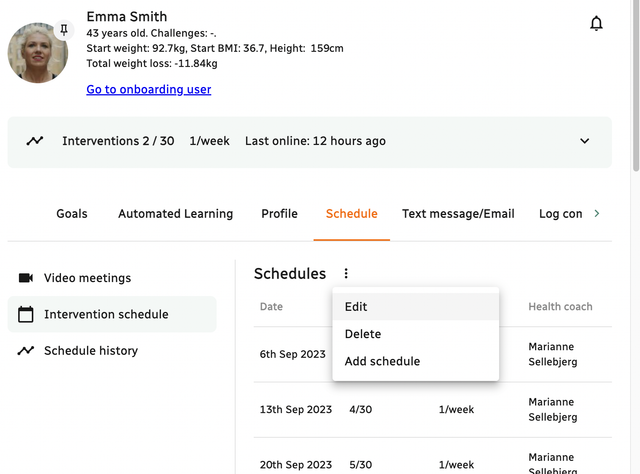
Task: Click the notification bell icon
Action: coord(596,24)
